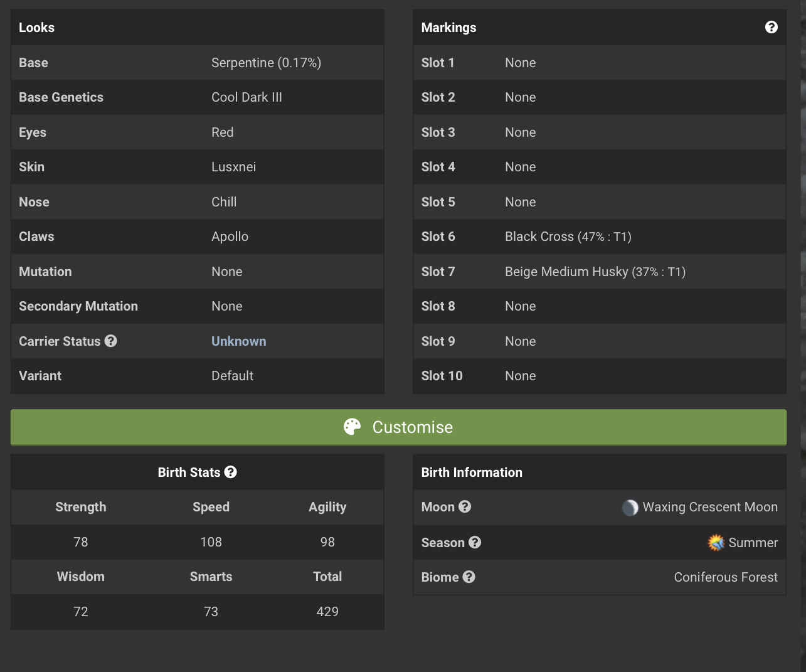Click the Beige Medium Husky marking
Screen dimensions: 806x672
(595, 272)
